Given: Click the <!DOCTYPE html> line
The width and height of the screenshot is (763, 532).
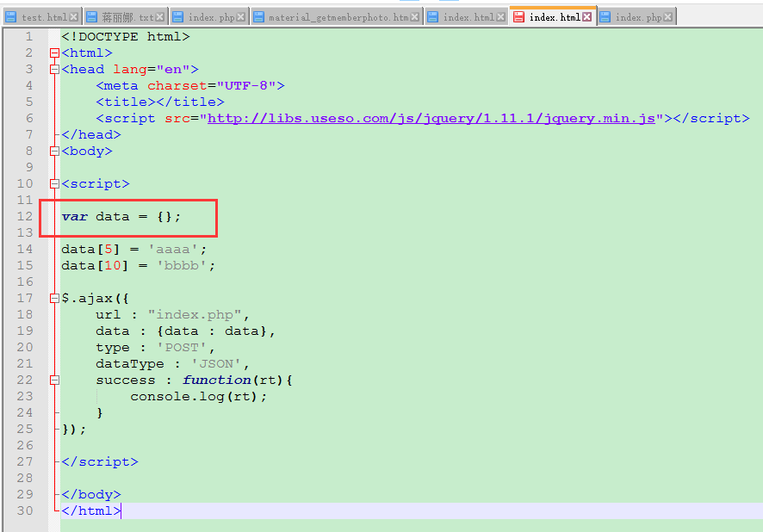Looking at the screenshot, I should coord(126,37).
